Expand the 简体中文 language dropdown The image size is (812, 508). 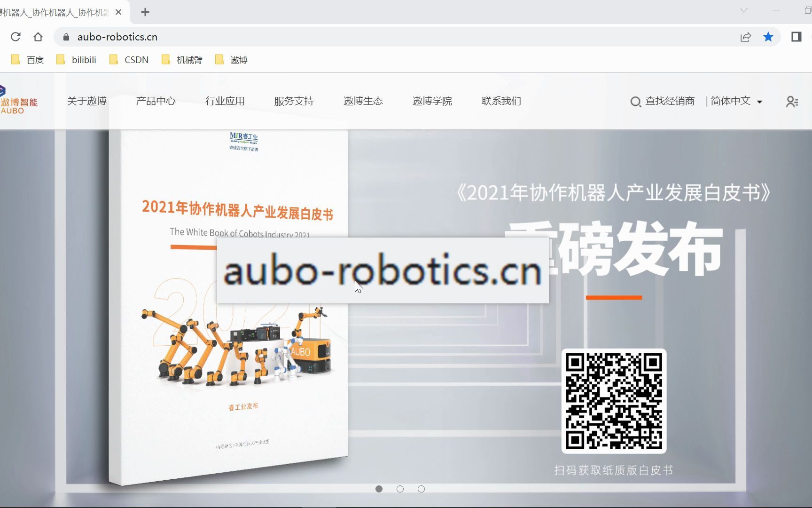click(736, 101)
